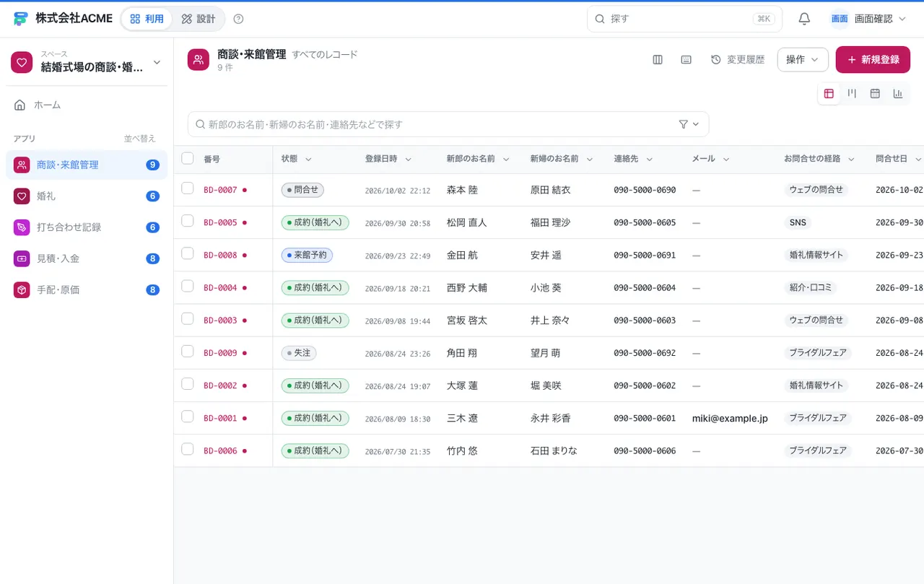
Task: Click the 並べ替え sort link
Action: point(139,139)
